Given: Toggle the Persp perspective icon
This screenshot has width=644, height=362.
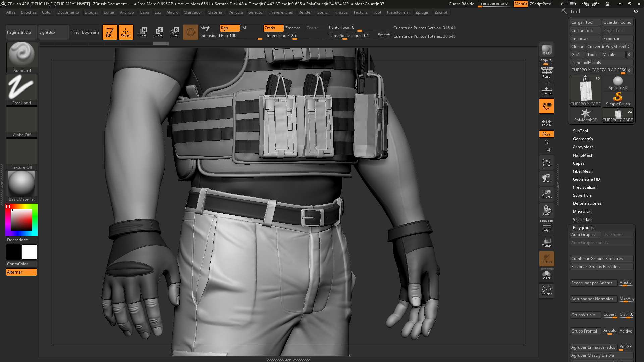Looking at the screenshot, I should 546,72.
